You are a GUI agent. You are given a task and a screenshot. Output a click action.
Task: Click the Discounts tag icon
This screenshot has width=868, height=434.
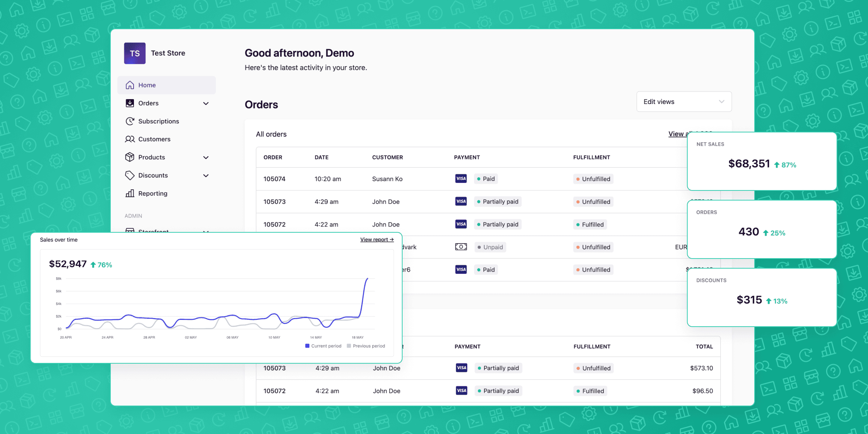pyautogui.click(x=130, y=175)
